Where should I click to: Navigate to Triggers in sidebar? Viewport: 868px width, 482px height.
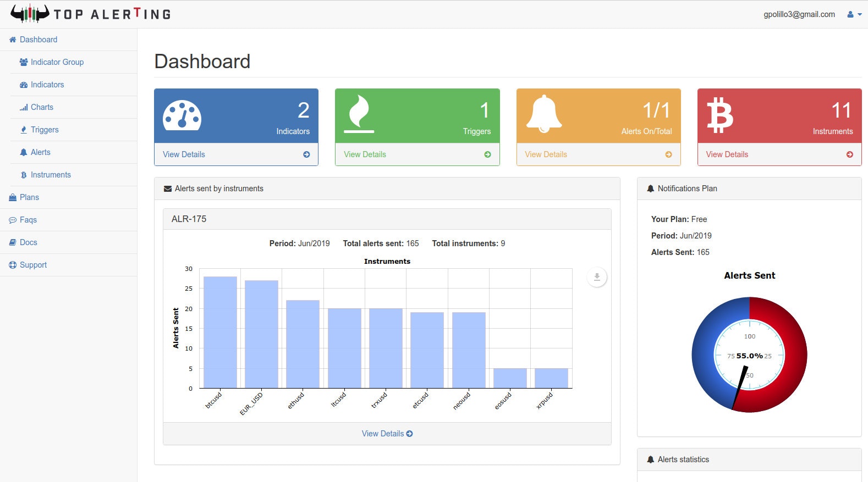coord(74,130)
